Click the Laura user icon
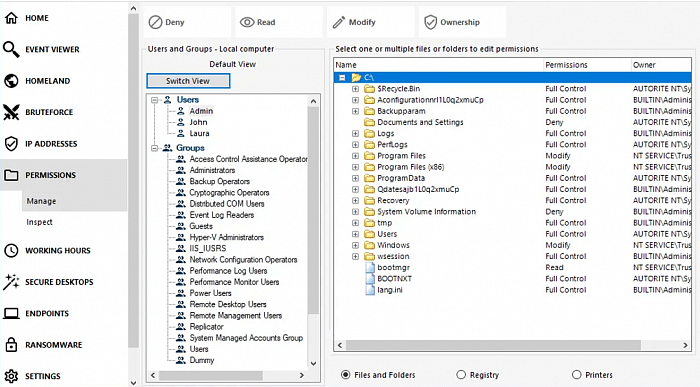The height and width of the screenshot is (387, 700). coord(181,133)
